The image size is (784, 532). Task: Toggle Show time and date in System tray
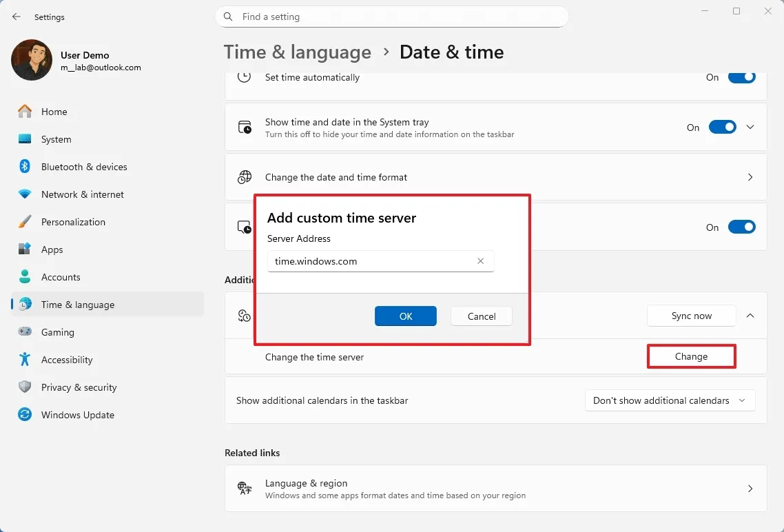click(722, 127)
